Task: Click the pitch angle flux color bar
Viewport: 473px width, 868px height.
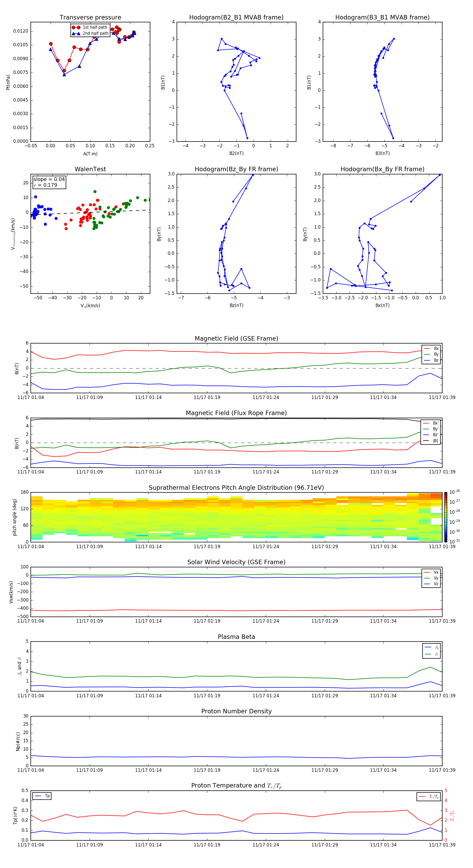Action: pyautogui.click(x=445, y=517)
